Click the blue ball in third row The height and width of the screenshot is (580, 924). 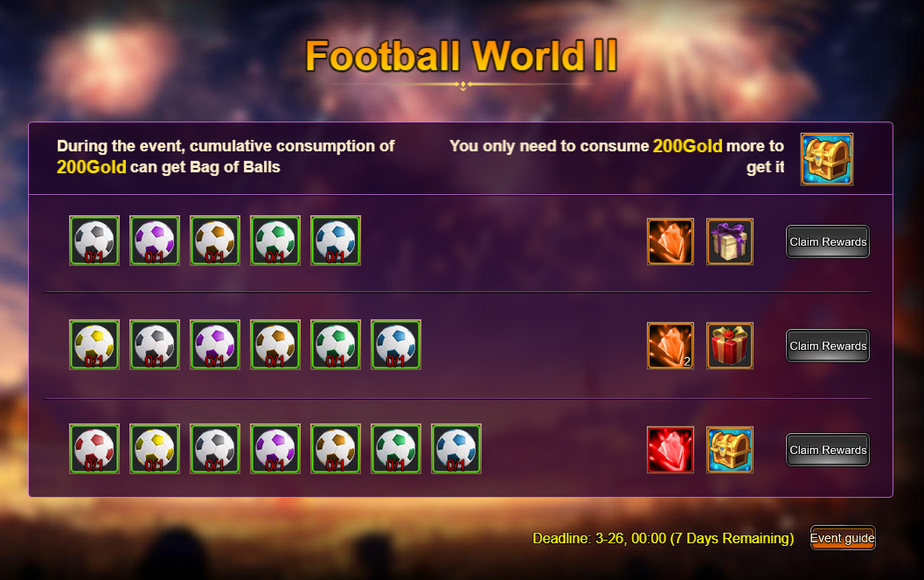pos(456,449)
